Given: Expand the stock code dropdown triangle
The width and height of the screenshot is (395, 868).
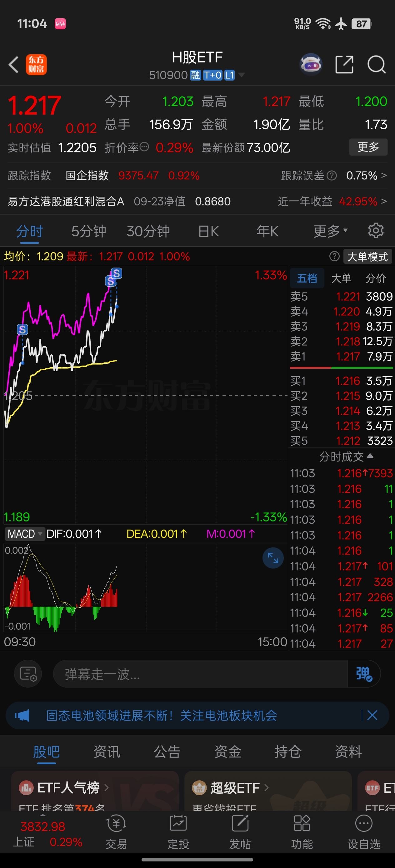Looking at the screenshot, I should click(242, 75).
